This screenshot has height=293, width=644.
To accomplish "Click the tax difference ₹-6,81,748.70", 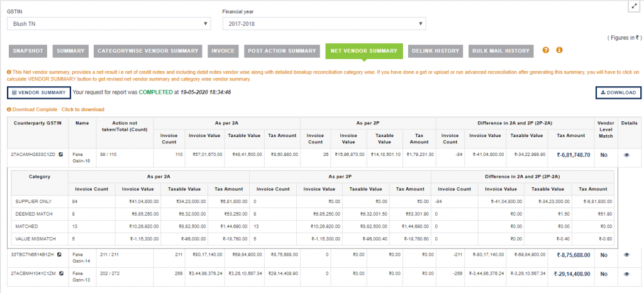I will coord(574,155).
